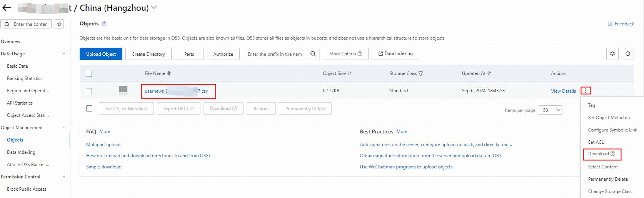Choose Set ACL from the actions menu
Screen dimensions: 644x198
(596, 142)
